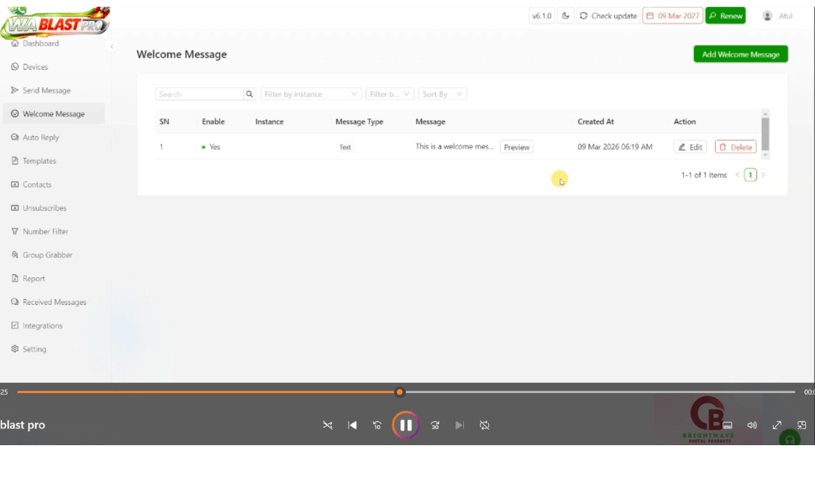
Task: Open the Atul user profile avatar
Action: tap(767, 16)
